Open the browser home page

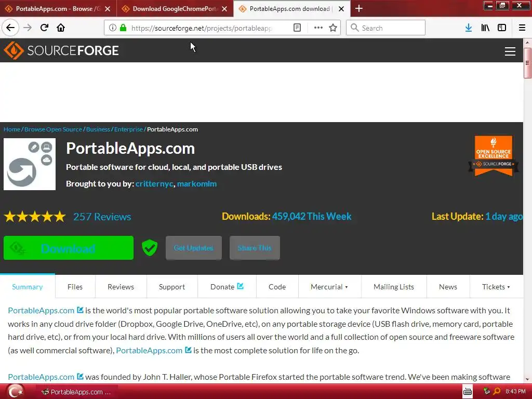pos(61,28)
